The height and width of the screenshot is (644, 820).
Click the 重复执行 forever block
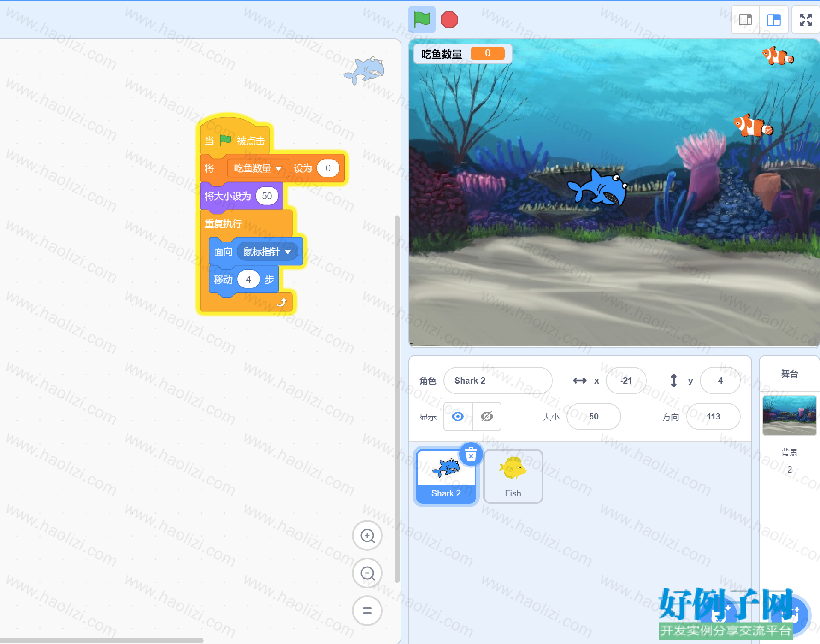pos(246,224)
